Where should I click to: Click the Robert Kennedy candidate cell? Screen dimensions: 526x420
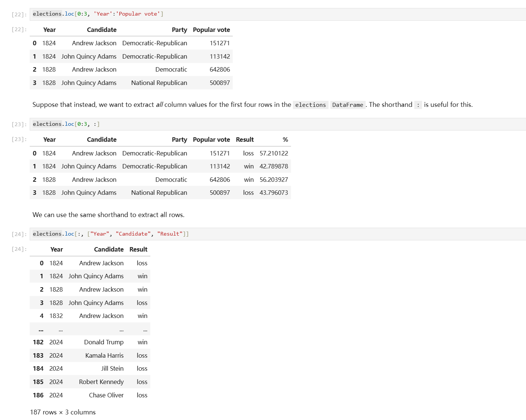(x=101, y=382)
